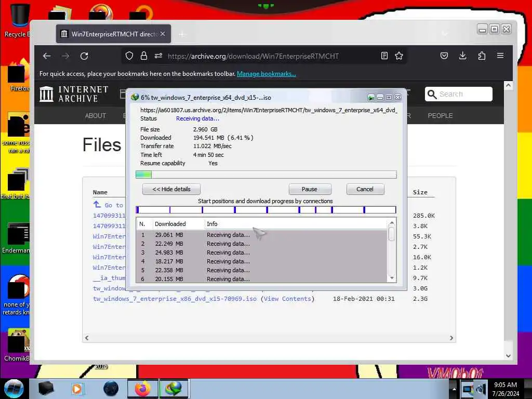Open the media player taskbar icon
This screenshot has width=532, height=399.
[77, 389]
